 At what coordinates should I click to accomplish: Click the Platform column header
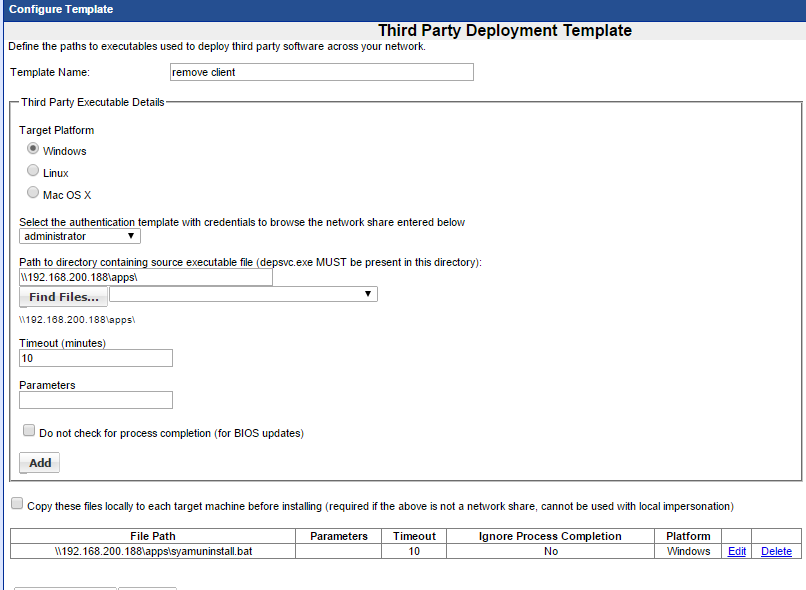click(687, 536)
